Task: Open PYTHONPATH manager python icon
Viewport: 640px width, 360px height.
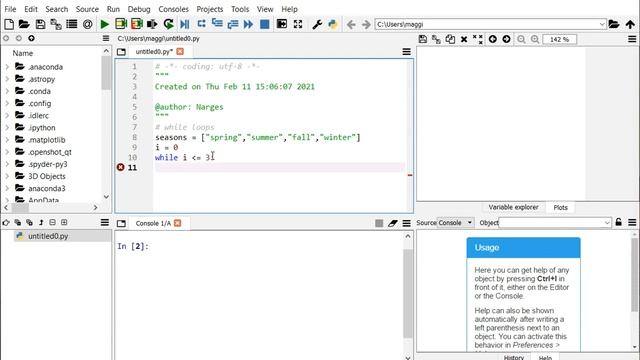Action: 333,24
